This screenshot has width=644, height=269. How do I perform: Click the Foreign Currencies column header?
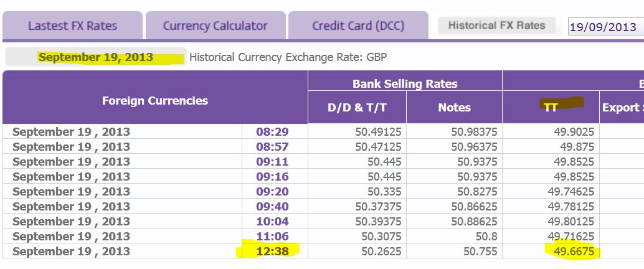[x=155, y=101]
